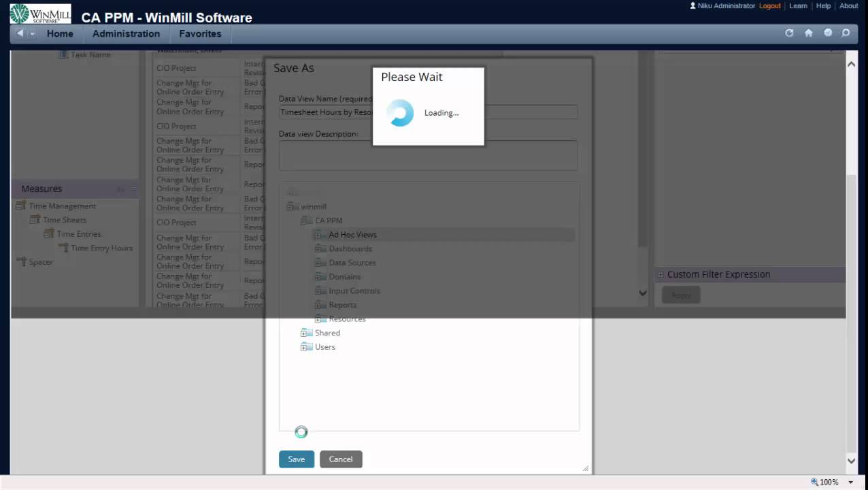Select Time Management in the Measures tree
The image size is (868, 490).
click(x=63, y=206)
